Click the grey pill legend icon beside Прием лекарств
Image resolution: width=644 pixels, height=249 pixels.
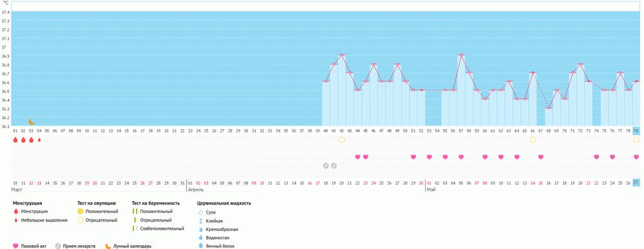(59, 246)
